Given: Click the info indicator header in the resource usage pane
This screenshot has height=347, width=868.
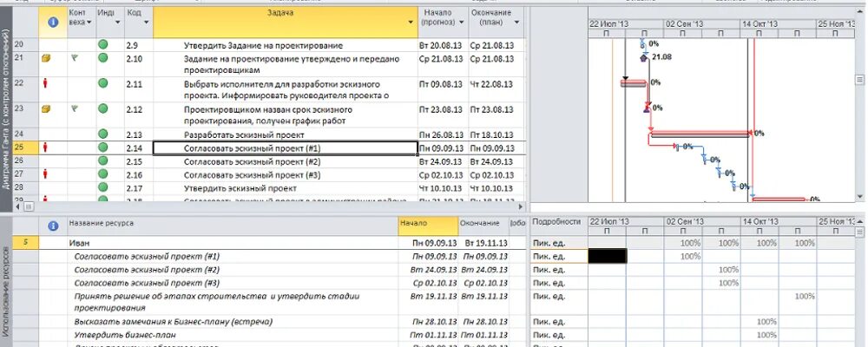Looking at the screenshot, I should pos(53,226).
